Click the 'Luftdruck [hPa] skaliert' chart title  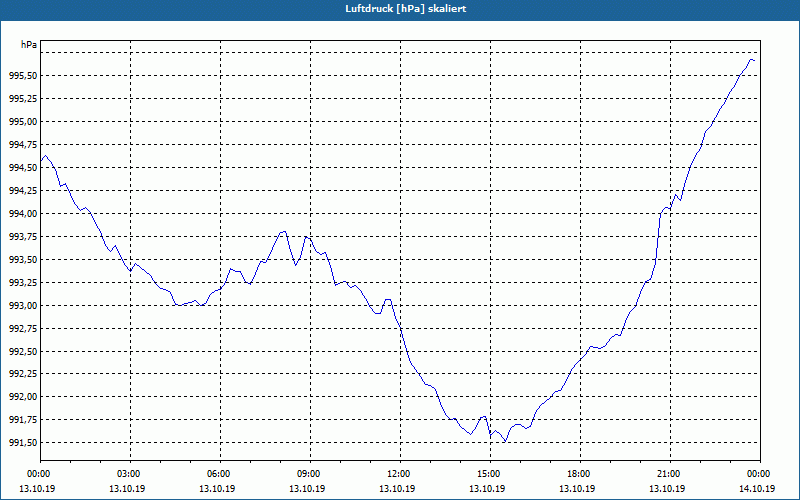point(406,9)
